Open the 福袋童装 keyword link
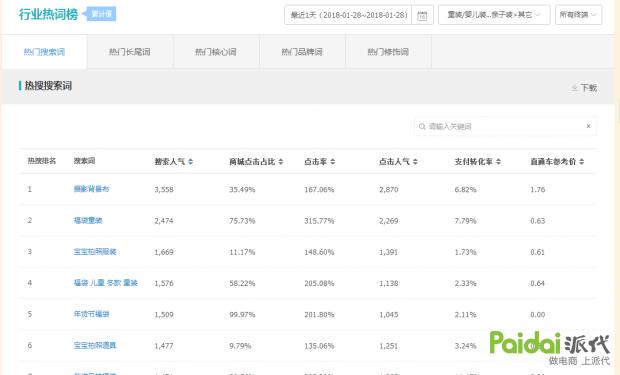Screen dimensions: 620x375 88,220
